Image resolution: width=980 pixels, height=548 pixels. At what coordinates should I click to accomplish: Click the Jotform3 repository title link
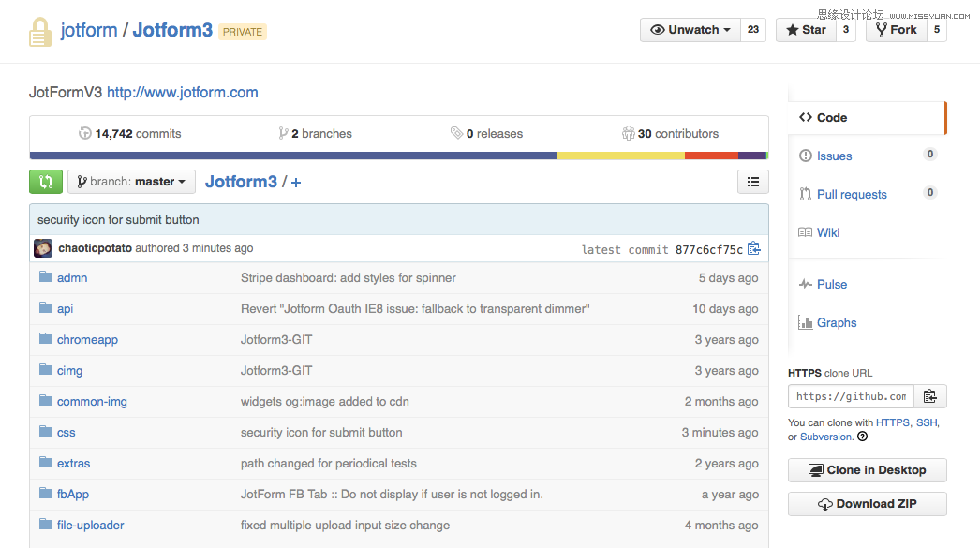coord(172,30)
